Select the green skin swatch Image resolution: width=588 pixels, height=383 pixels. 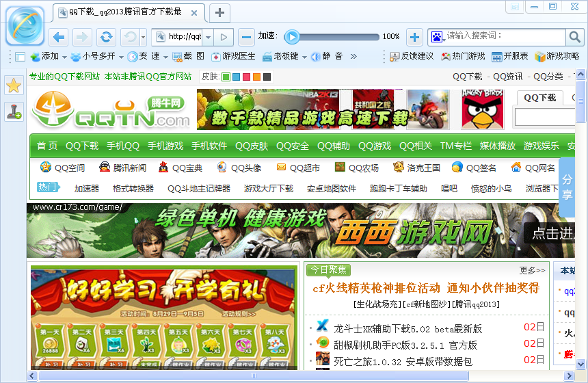pyautogui.click(x=226, y=77)
